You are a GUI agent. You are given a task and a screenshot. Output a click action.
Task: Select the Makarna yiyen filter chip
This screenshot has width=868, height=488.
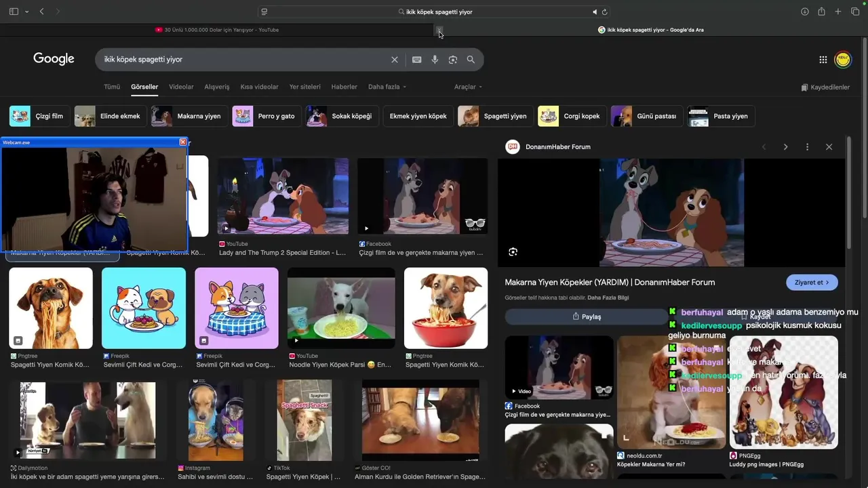tap(189, 116)
